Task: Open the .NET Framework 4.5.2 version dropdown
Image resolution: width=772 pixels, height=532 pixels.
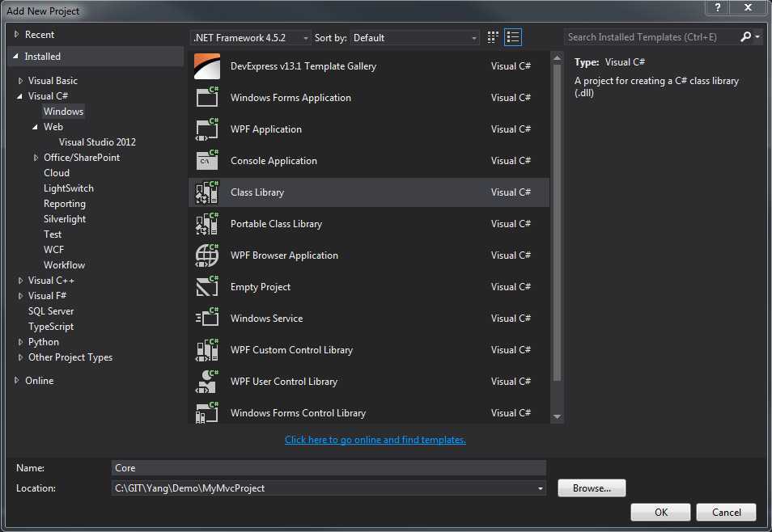Action: coord(251,38)
